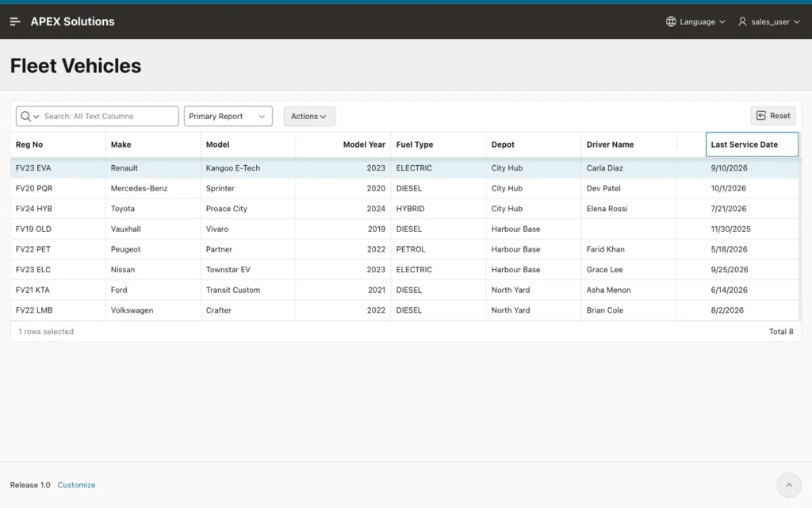Click the Depot column header
The image size is (812, 508).
534,144
